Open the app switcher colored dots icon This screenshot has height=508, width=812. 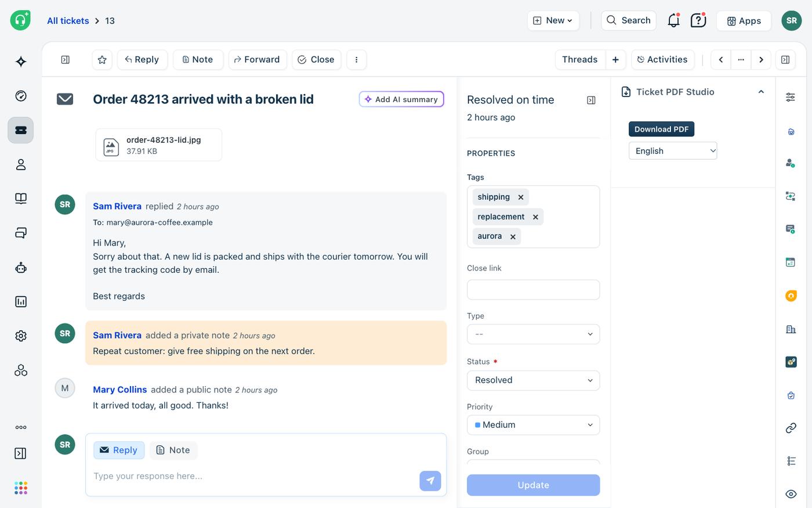pos(21,488)
